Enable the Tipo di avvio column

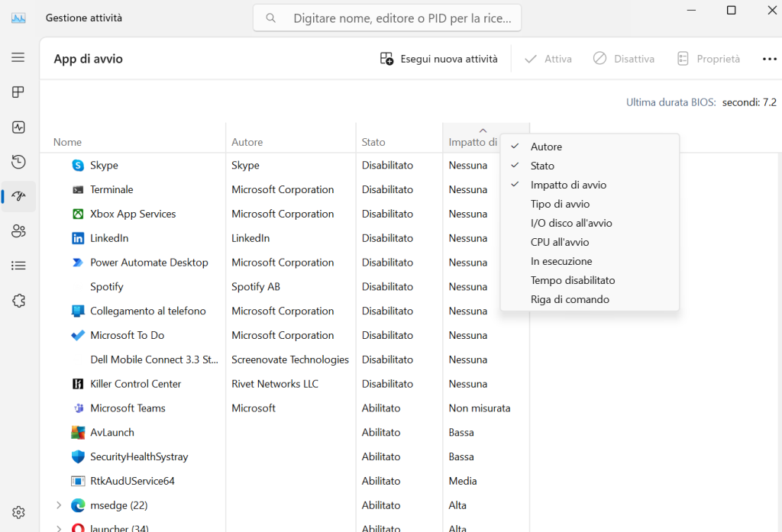(x=590, y=204)
